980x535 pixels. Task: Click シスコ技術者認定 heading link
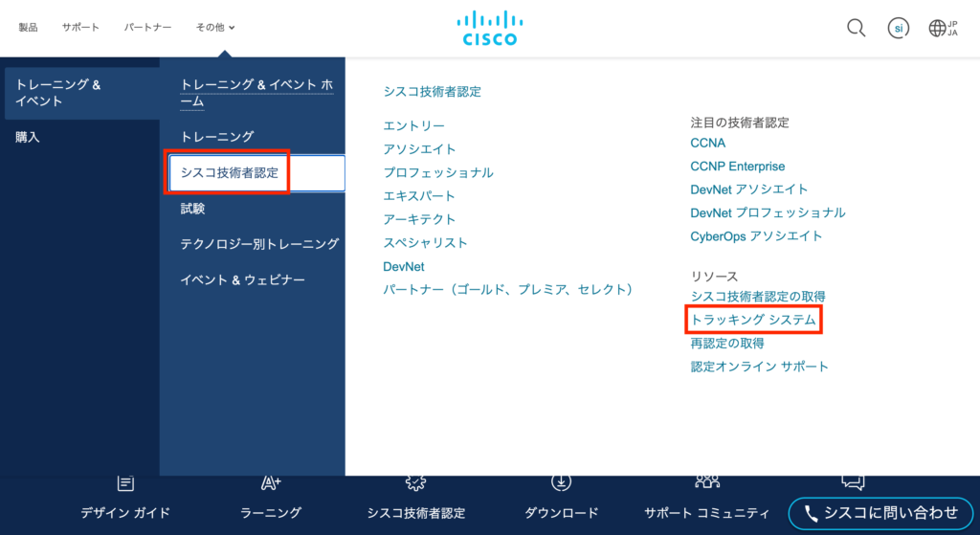(432, 91)
